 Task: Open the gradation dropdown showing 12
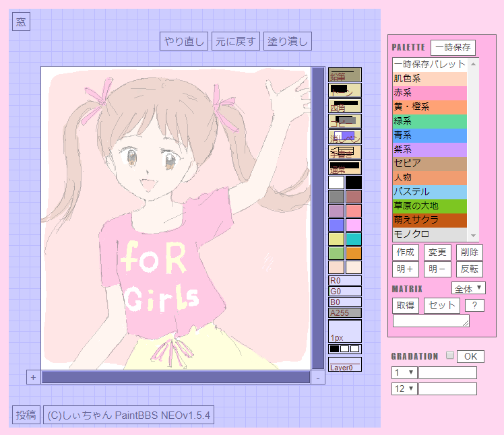404,389
